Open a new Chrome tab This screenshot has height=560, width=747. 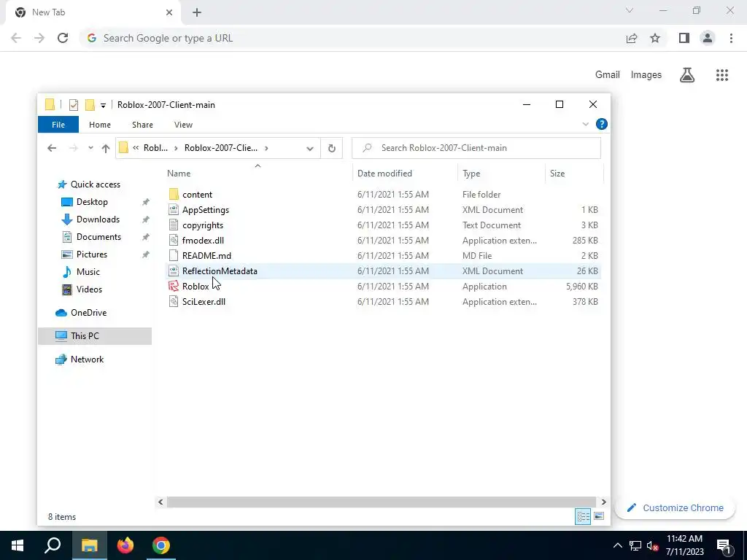pos(197,12)
